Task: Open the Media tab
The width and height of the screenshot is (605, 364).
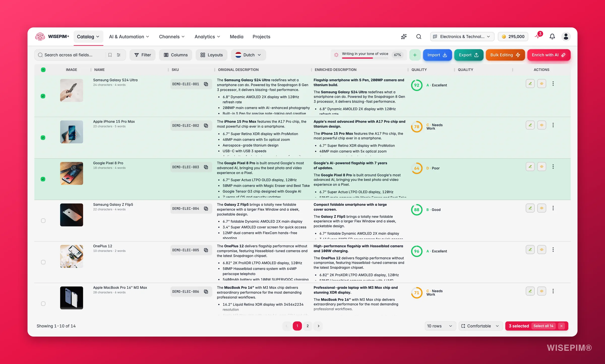Action: [237, 37]
